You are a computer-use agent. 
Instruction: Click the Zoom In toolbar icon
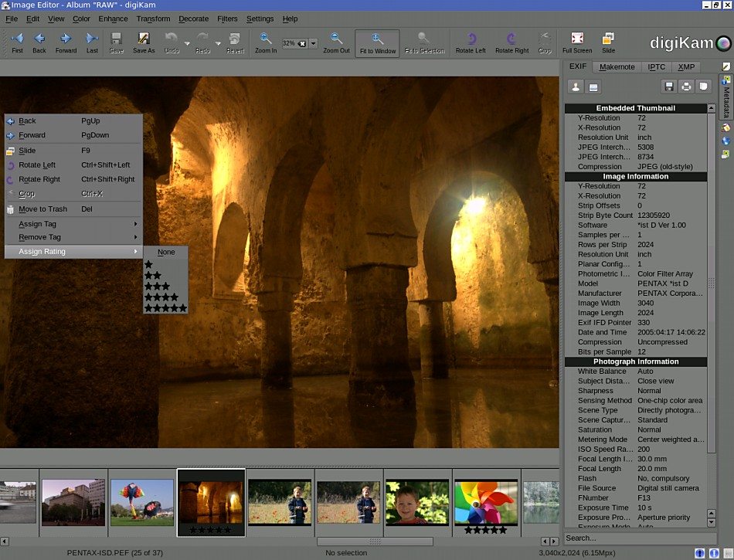266,39
